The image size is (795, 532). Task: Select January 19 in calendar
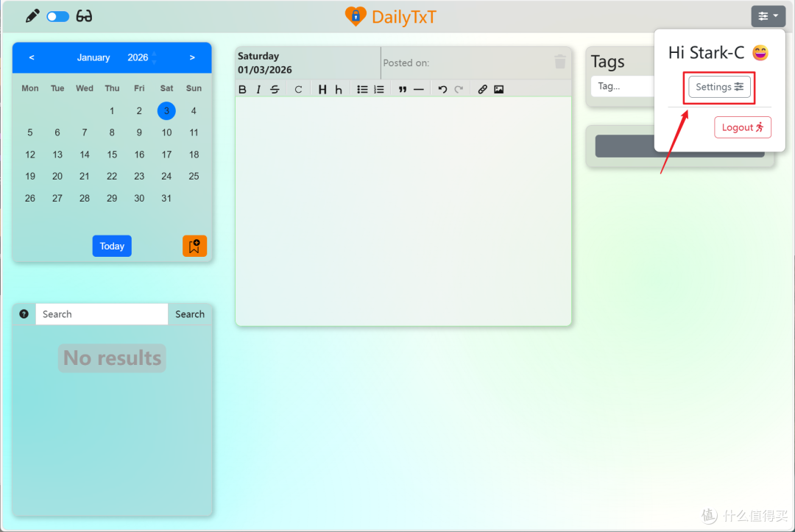coord(30,177)
